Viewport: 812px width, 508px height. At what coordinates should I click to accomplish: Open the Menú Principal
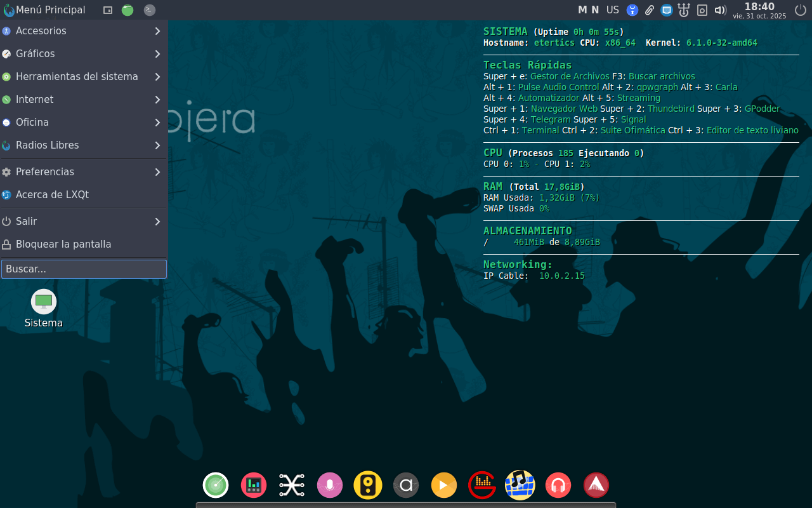[x=44, y=10]
